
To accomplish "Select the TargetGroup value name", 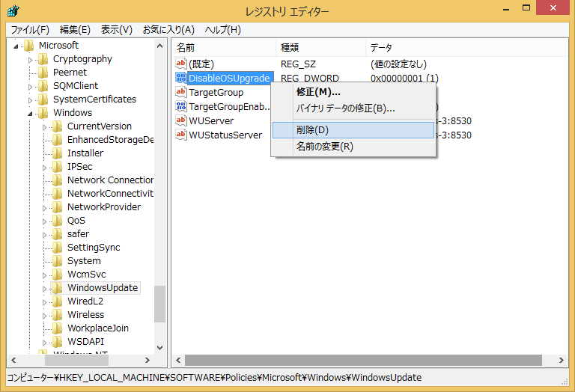I will tap(216, 92).
